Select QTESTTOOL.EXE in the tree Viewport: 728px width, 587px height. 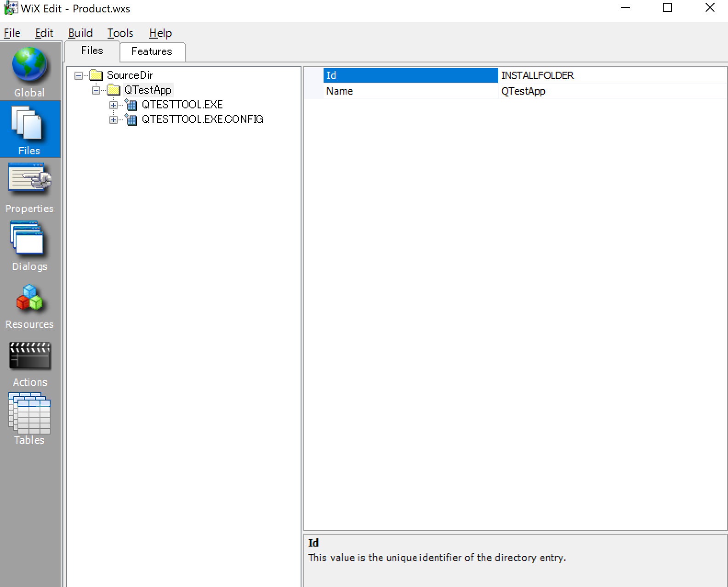(x=182, y=105)
